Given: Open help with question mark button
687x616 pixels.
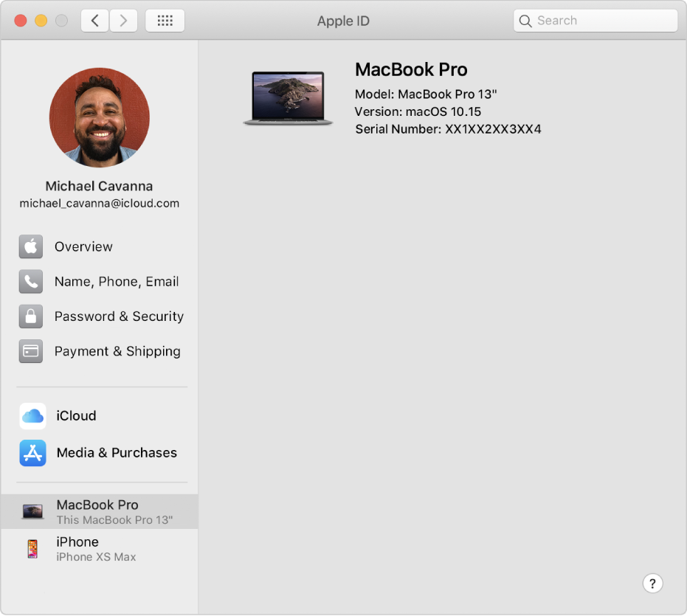Looking at the screenshot, I should 652,584.
